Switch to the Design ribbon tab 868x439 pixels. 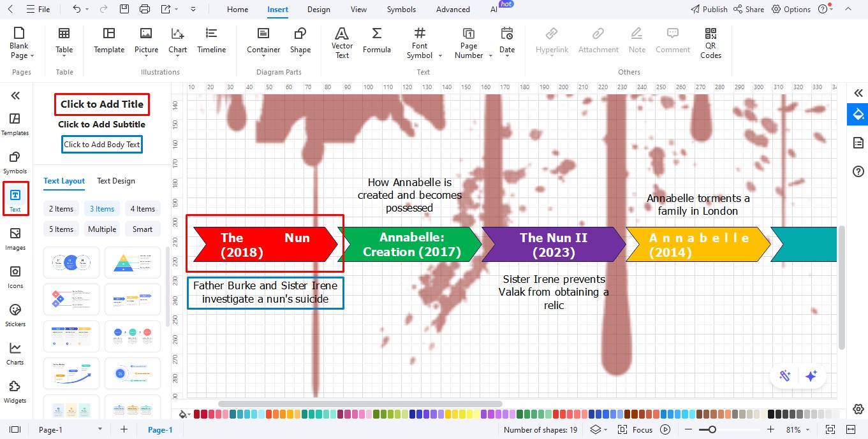318,9
